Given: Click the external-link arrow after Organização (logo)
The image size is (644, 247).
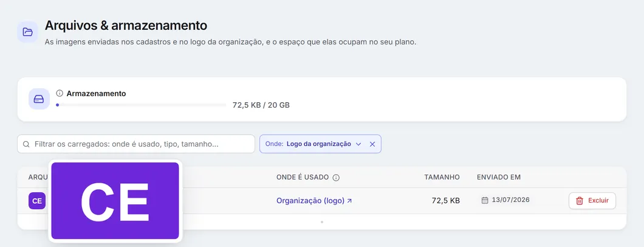Looking at the screenshot, I should click(349, 201).
